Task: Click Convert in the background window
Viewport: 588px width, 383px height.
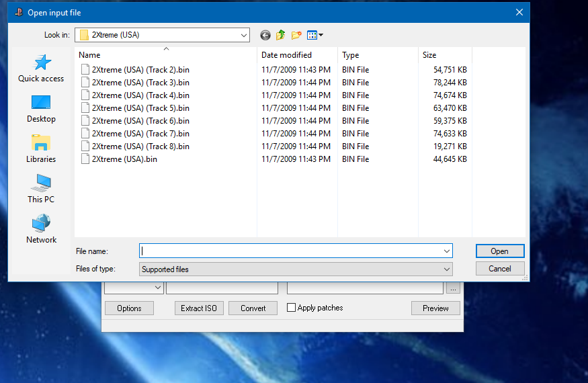Action: point(253,308)
